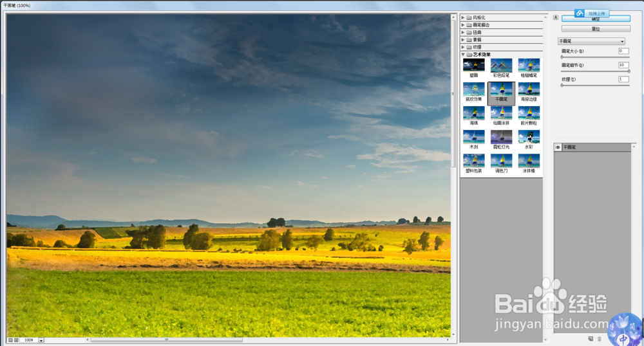Select the 粗糙蜡笔 (Rough Pastels) filter
Image resolution: width=644 pixels, height=346 pixels.
(x=529, y=68)
